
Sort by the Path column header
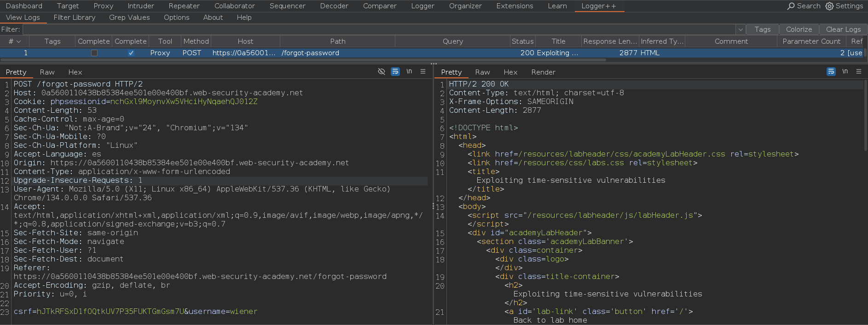(338, 41)
